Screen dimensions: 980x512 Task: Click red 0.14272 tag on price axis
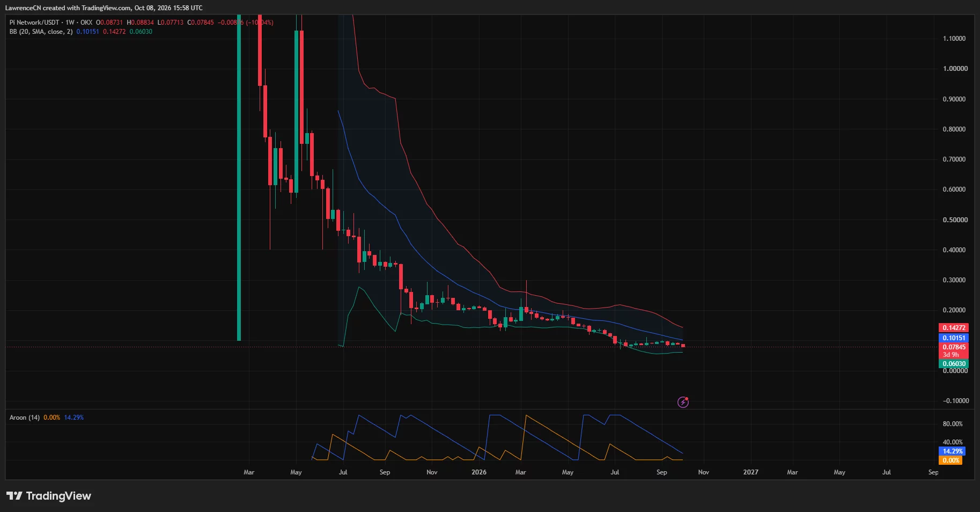[954, 328]
